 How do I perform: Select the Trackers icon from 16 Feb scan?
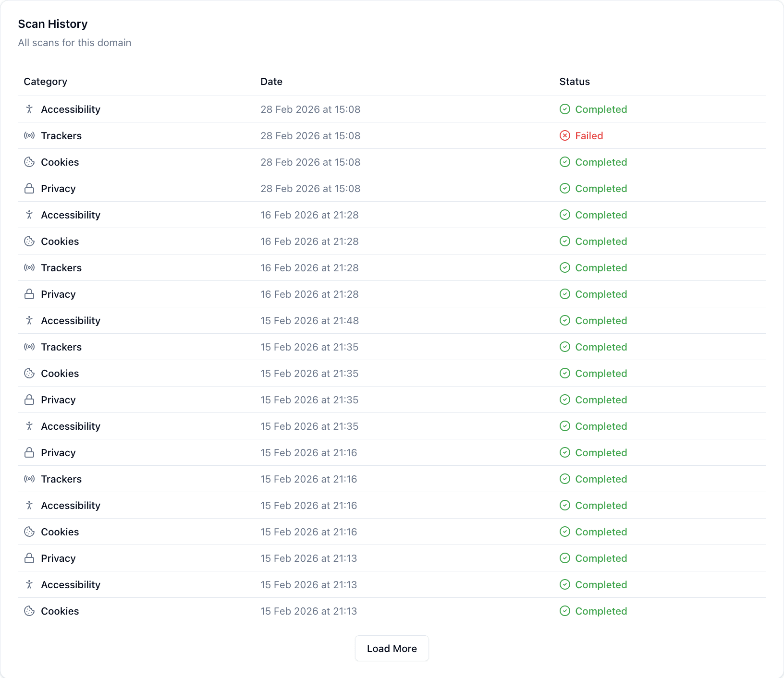[x=29, y=267]
